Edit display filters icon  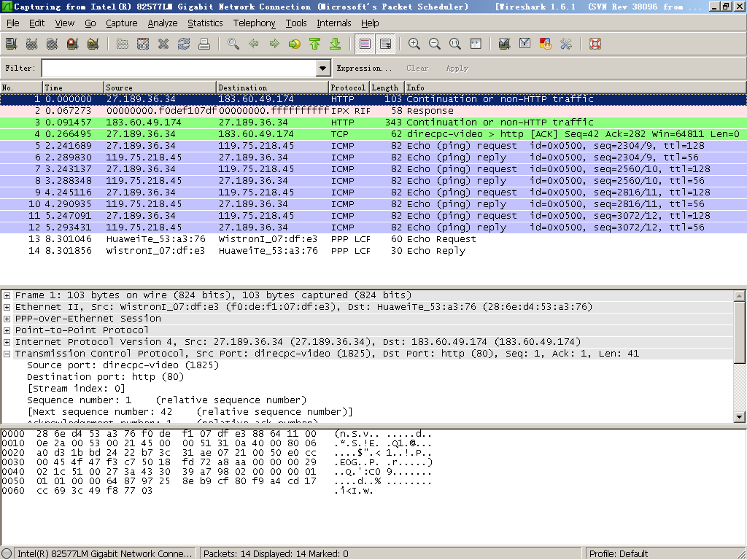click(525, 44)
